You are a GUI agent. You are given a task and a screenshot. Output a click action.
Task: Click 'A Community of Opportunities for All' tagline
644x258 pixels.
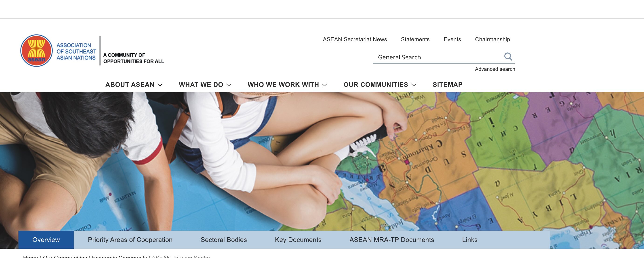pos(134,58)
